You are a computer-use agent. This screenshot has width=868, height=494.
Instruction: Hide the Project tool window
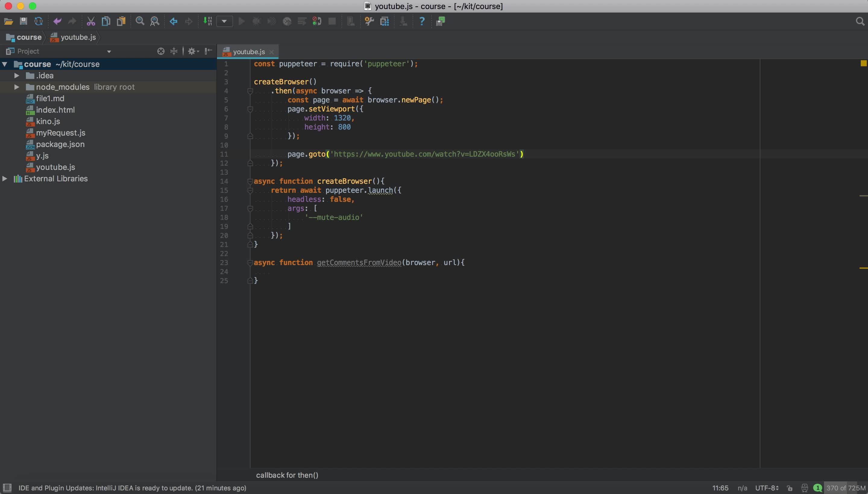coord(209,51)
